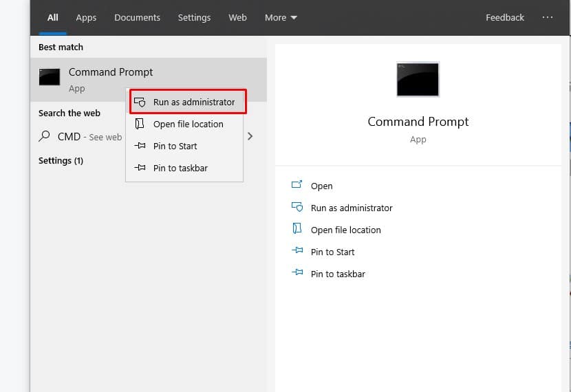This screenshot has width=571, height=392.
Task: Expand the CMD web search result arrow
Action: click(250, 136)
